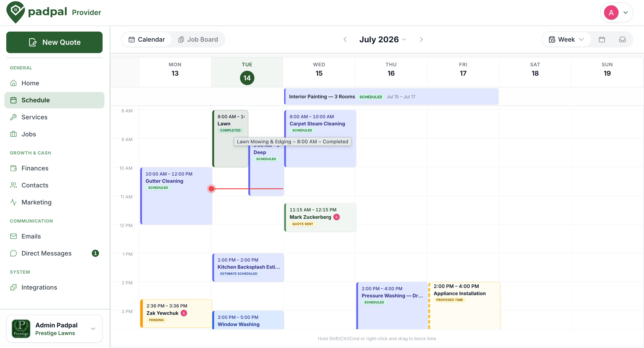Screen dimensions: 644x348
Task: Click the PENDING badge
Action: (156, 320)
